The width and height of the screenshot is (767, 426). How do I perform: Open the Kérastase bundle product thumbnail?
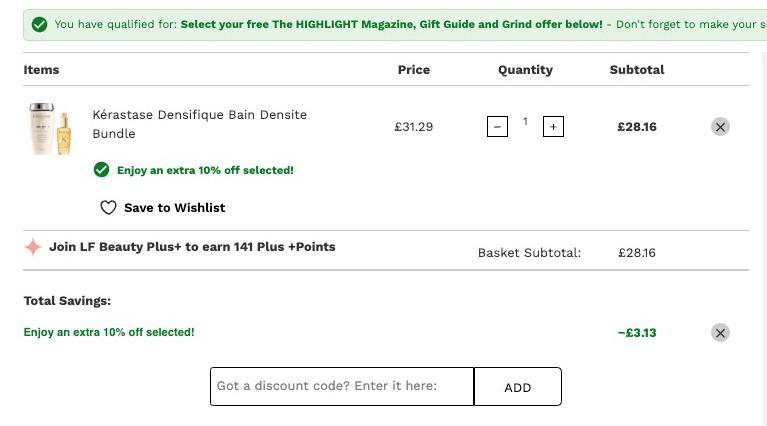(50, 128)
